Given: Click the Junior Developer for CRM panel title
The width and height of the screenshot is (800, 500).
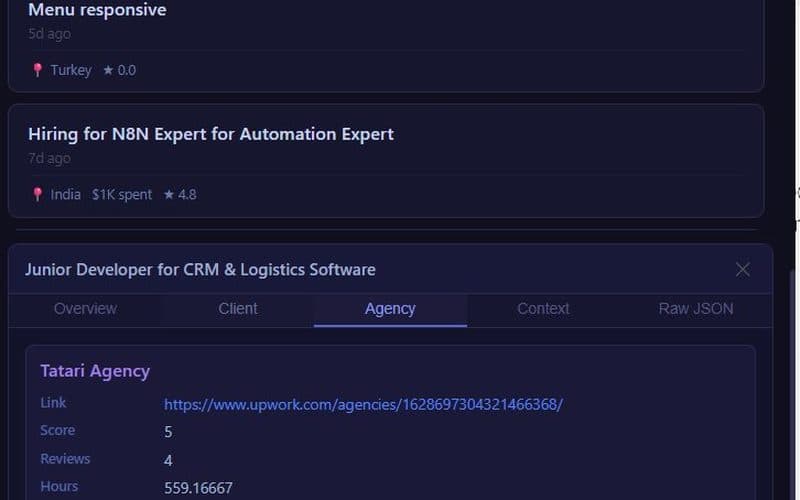Looking at the screenshot, I should click(200, 269).
